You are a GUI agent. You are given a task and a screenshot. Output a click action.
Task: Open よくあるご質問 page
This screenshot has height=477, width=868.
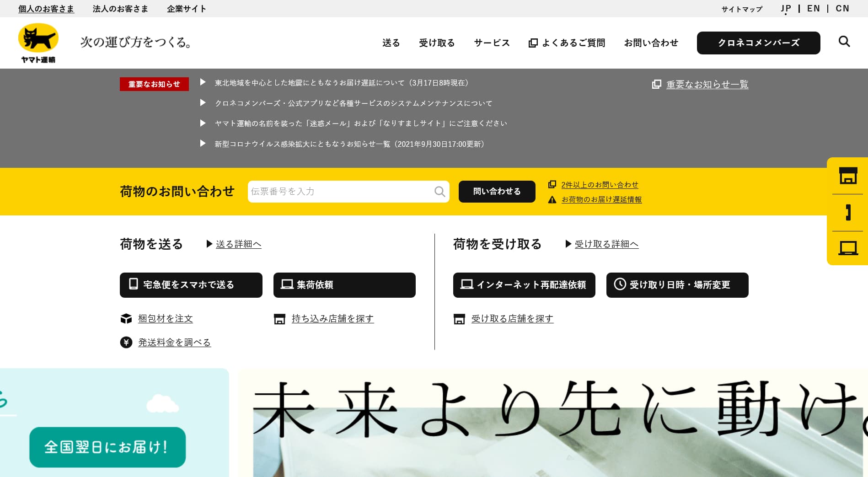567,43
